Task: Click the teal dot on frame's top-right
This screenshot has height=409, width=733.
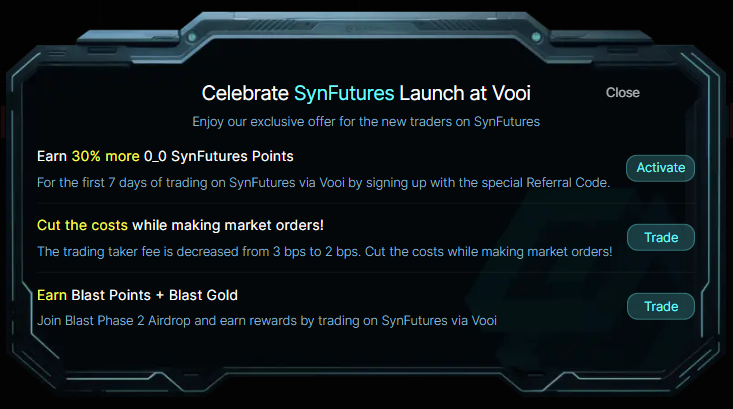Action: [x=535, y=38]
